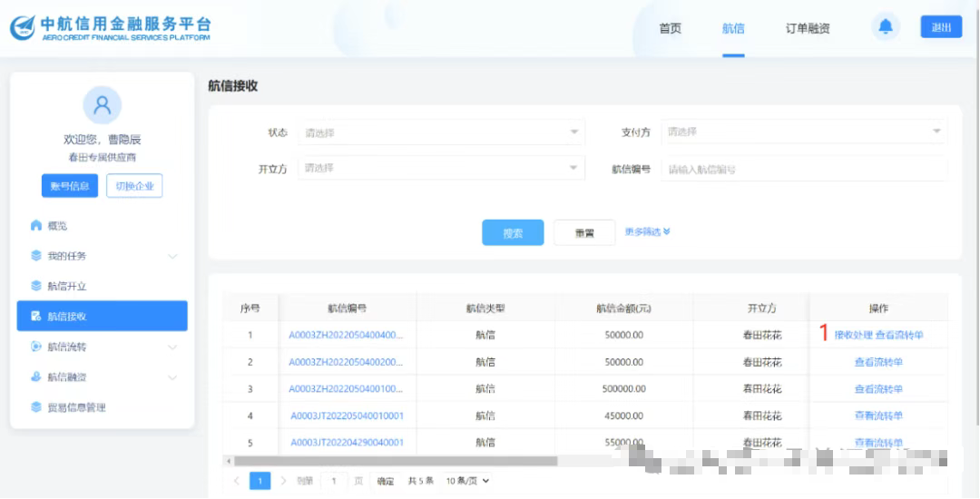The height and width of the screenshot is (499, 980).
Task: Expand 更多筛选 filter options
Action: point(647,231)
